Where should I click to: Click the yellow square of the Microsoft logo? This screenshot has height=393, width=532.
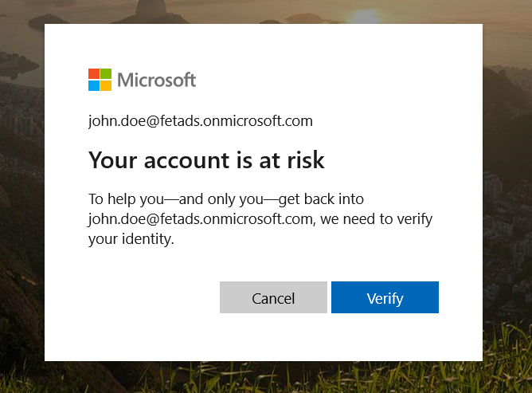coord(106,85)
